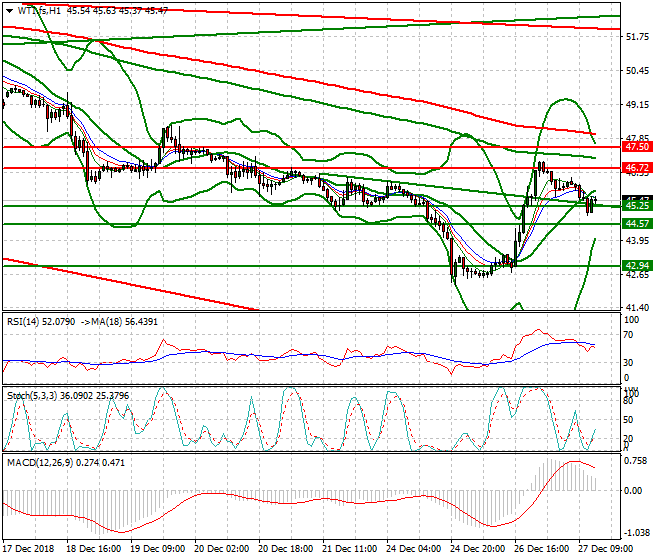Click the 26 Dec 16:00 time label
Screen dimensions: 660x560
pos(541,549)
